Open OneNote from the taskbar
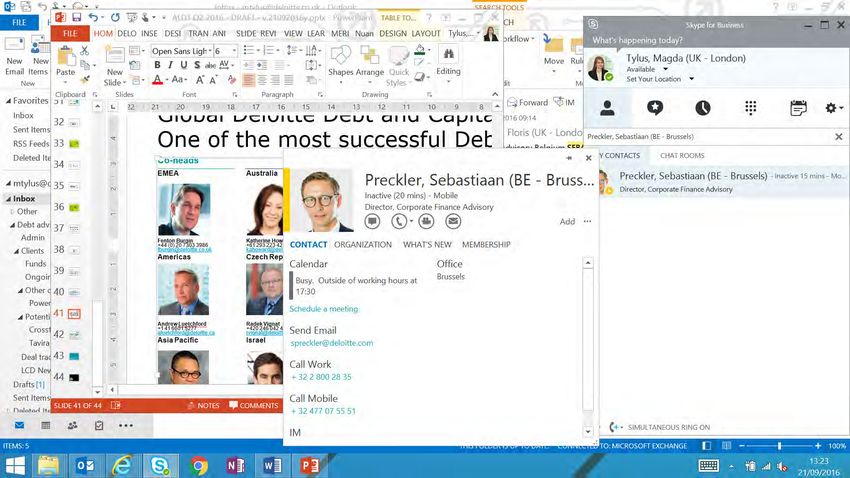This screenshot has height=478, width=850. pos(235,466)
